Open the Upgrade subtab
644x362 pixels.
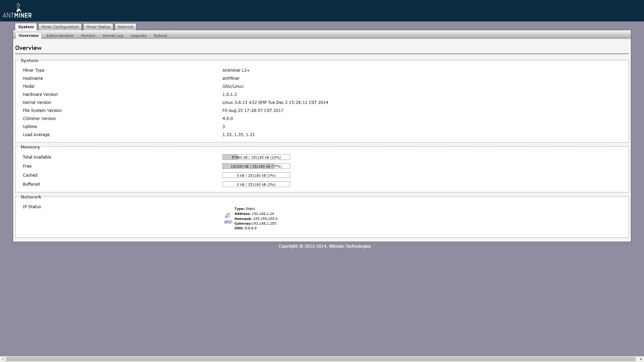pyautogui.click(x=139, y=36)
